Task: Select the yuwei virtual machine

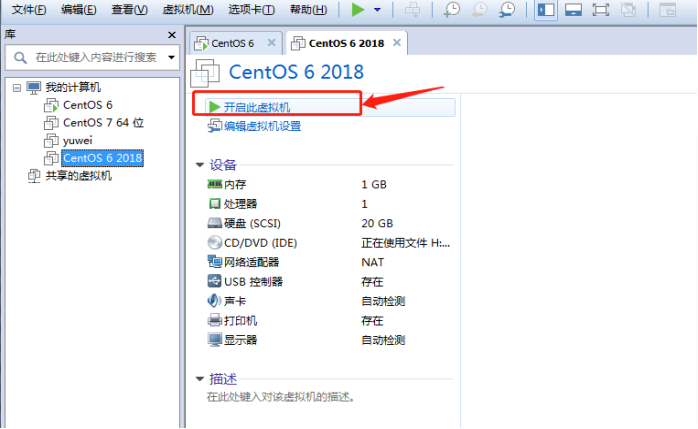Action: 77,141
